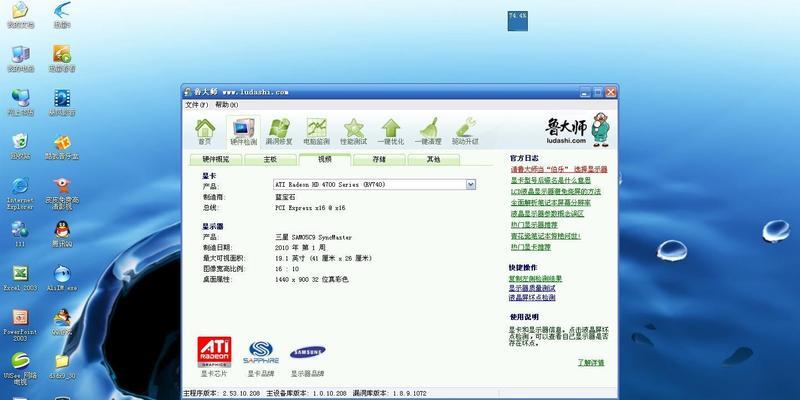The height and width of the screenshot is (400, 800).
Task: Click the Sapphire graphics card brand logo
Action: 261,352
